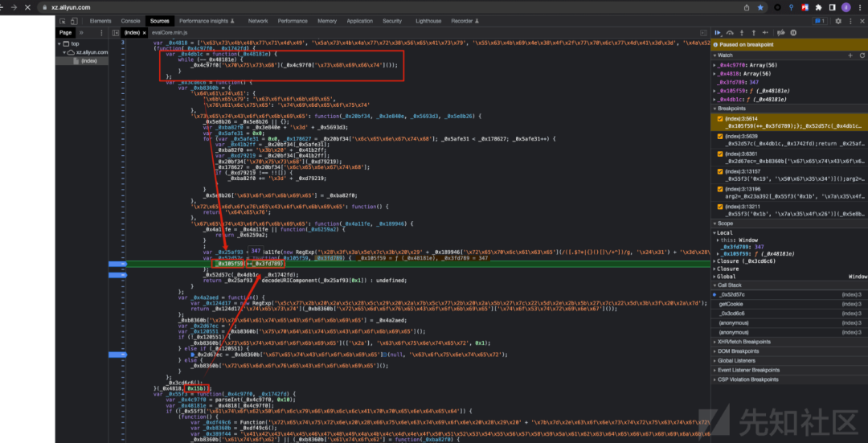Activate the inspect element picker
Viewport: 868px width, 443px height.
(x=63, y=21)
